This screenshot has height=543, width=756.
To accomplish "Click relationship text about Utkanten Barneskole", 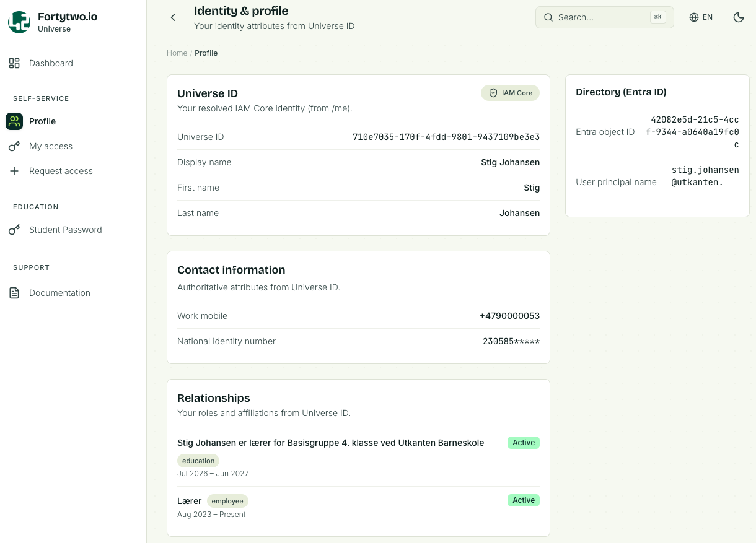I will [330, 443].
